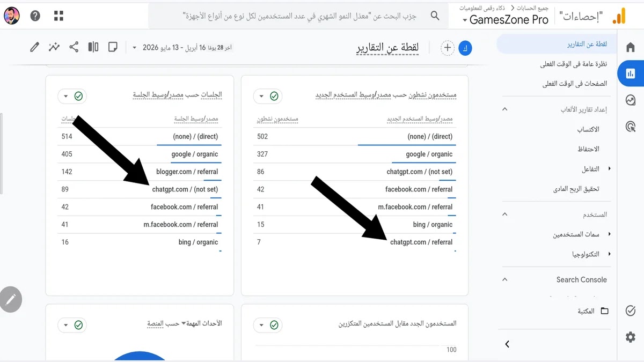The image size is (644, 362).
Task: Open the configure checkmark icon near bottom
Action: pos(631,311)
